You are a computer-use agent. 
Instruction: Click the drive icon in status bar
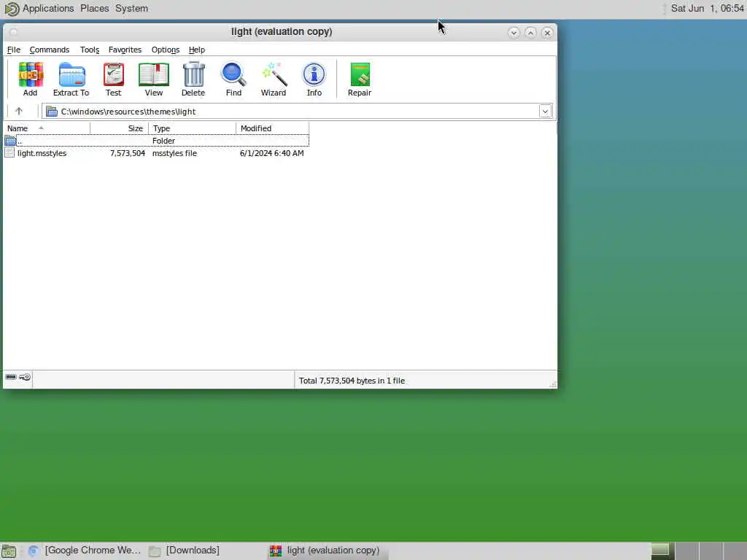[x=10, y=377]
